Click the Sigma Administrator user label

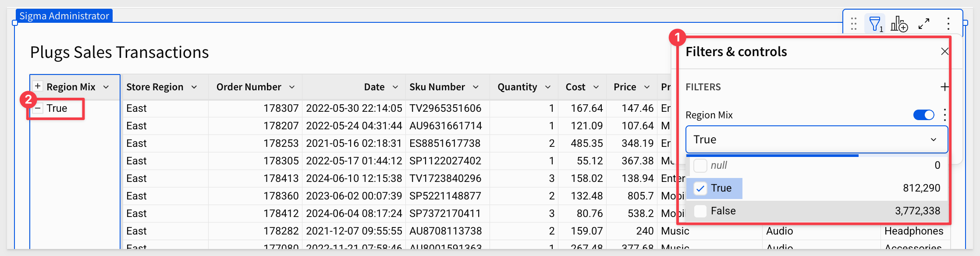tap(64, 16)
